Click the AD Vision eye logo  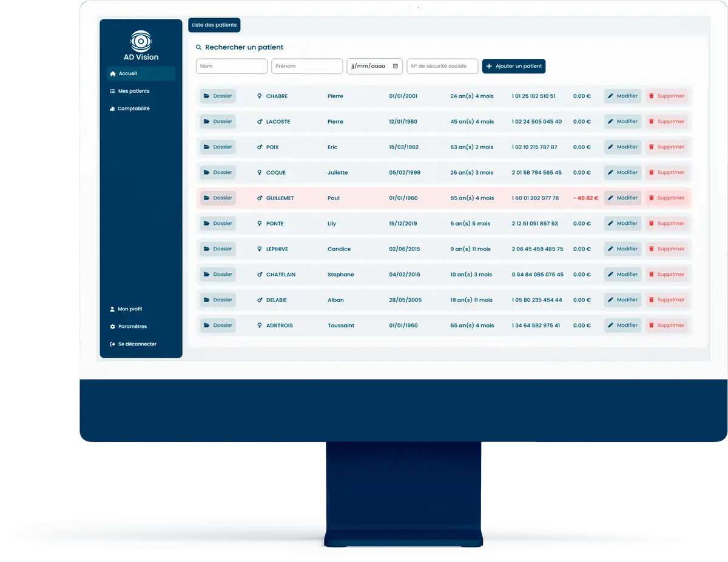[x=141, y=41]
